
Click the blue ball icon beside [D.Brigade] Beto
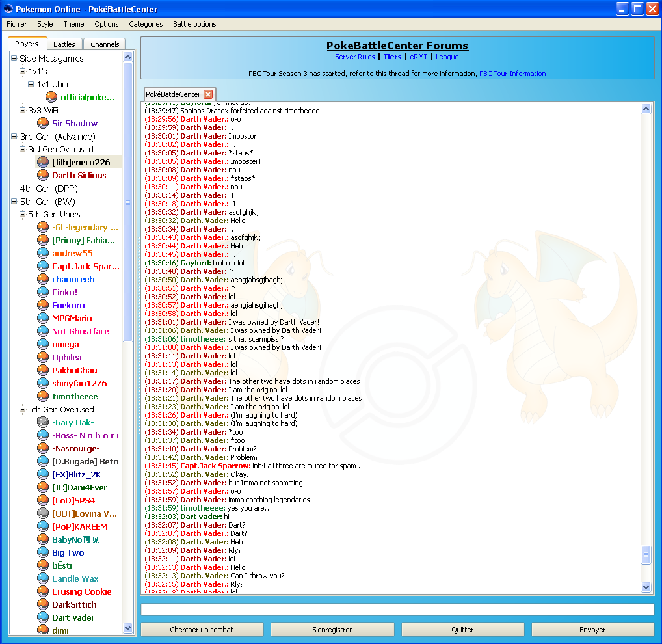[x=43, y=462]
